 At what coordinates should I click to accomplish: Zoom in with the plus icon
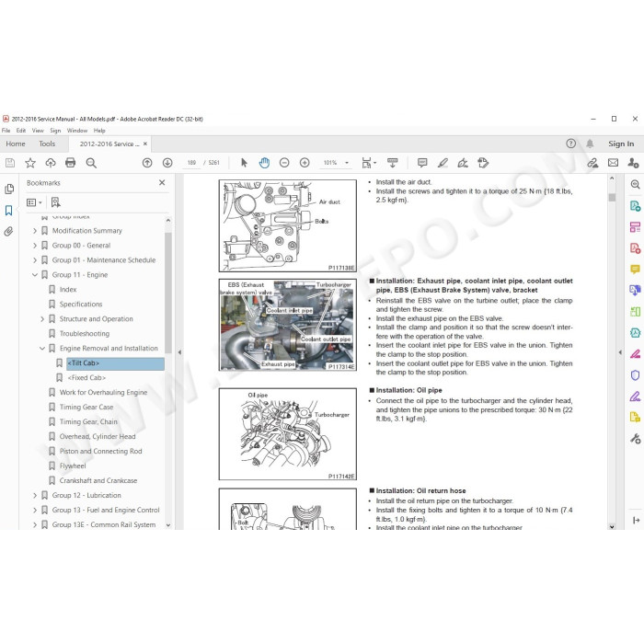[305, 163]
